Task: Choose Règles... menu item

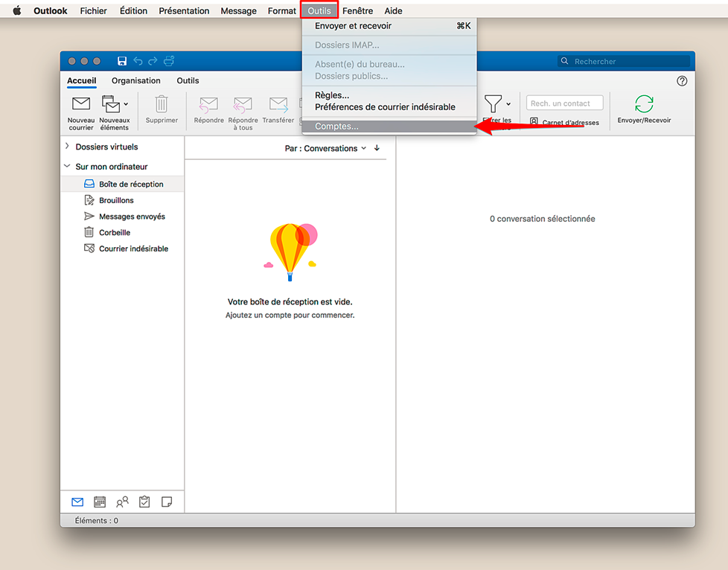Action: pyautogui.click(x=389, y=95)
